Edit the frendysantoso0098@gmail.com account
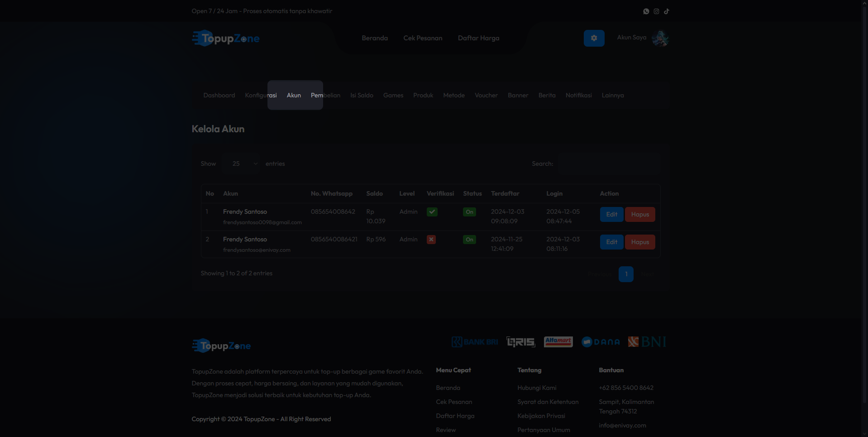This screenshot has height=437, width=868. pos(611,215)
